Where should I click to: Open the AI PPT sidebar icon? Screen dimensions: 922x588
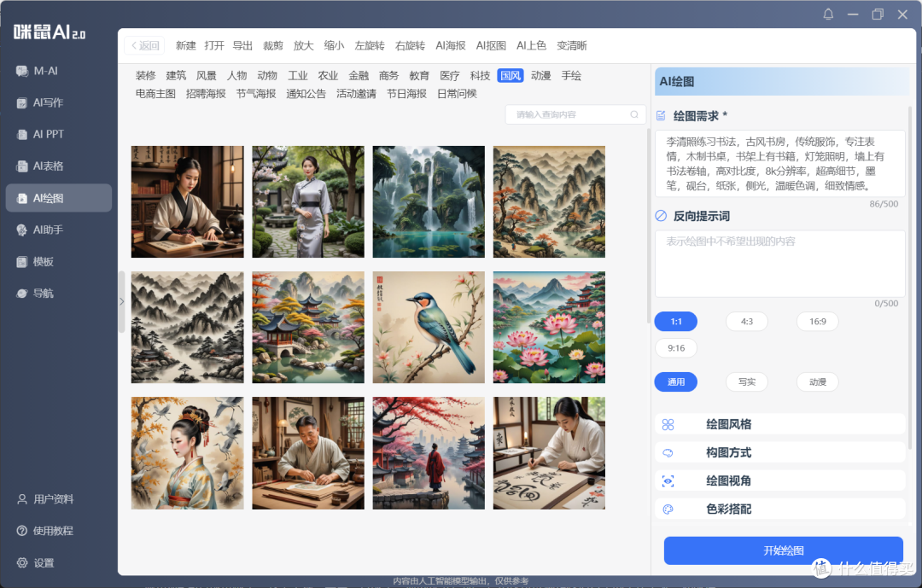pos(21,135)
